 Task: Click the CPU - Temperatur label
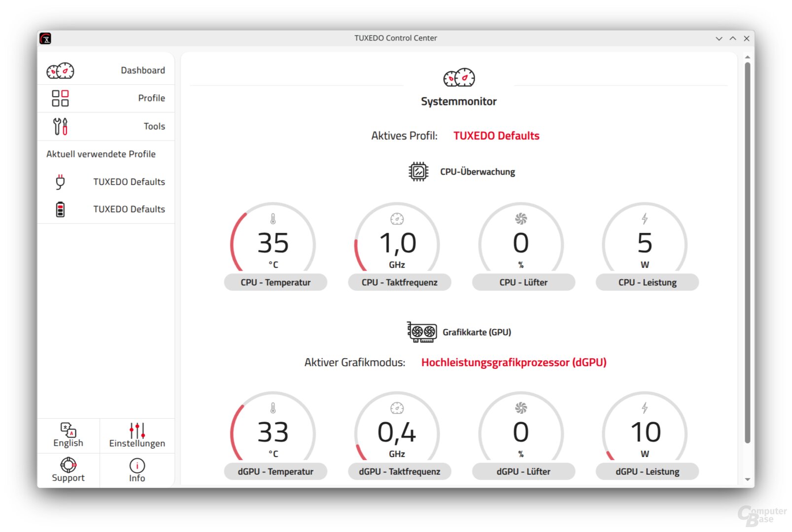click(x=275, y=282)
